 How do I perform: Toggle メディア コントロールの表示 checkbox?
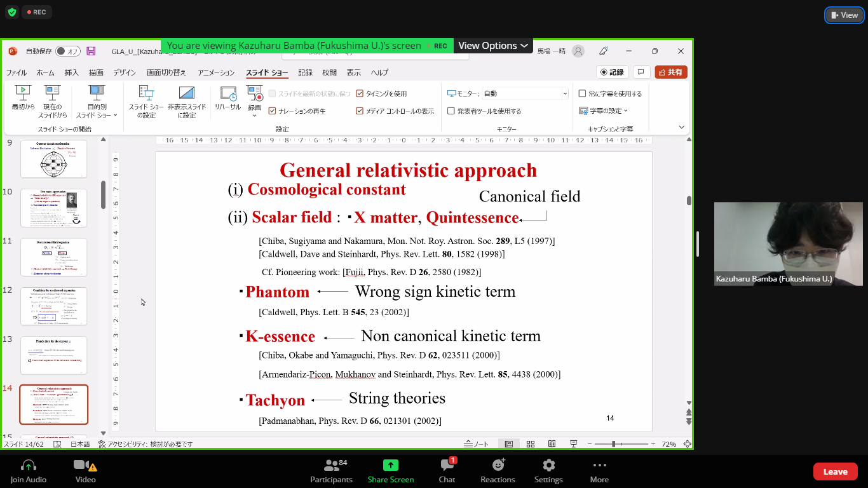tap(360, 111)
